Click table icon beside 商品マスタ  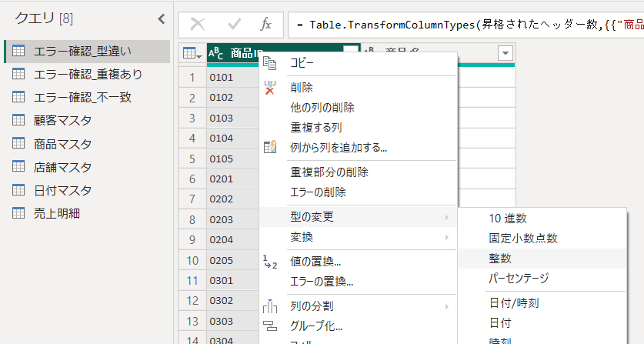18,143
